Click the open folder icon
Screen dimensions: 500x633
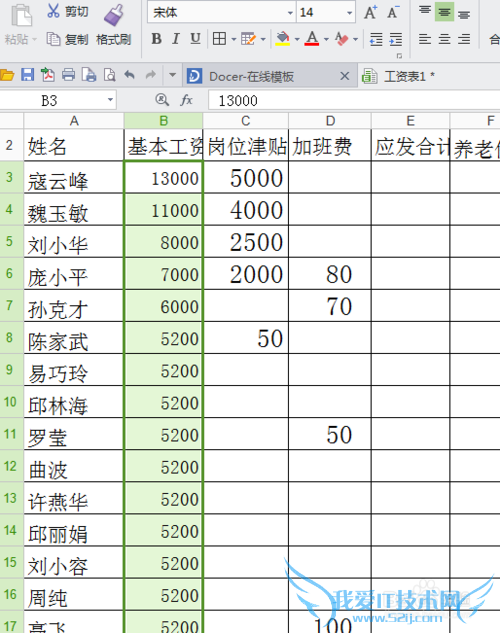click(x=7, y=75)
